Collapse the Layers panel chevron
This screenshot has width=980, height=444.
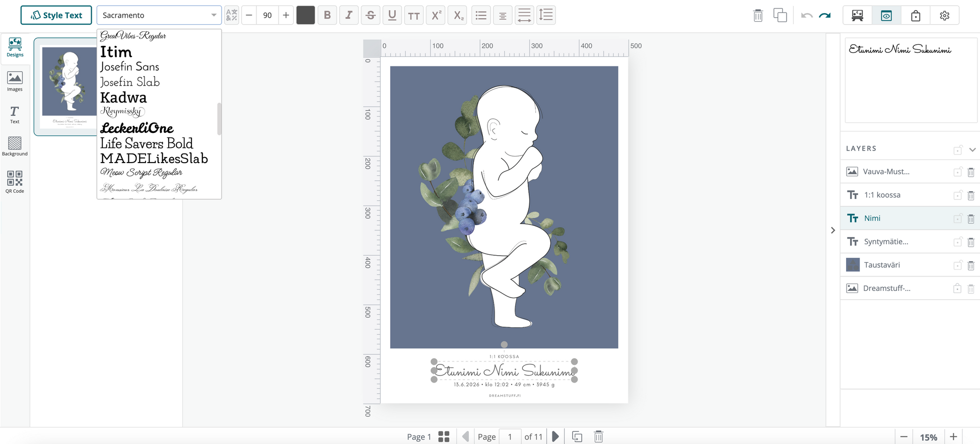coord(972,150)
